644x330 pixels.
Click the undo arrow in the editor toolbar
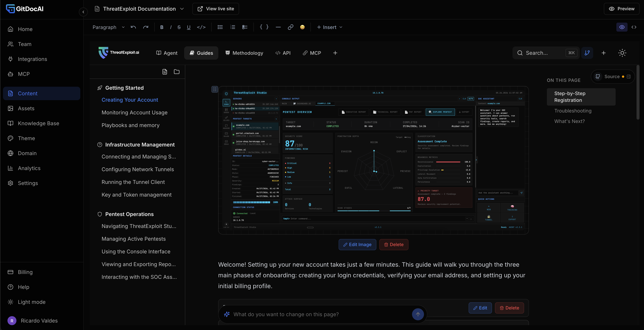(133, 27)
